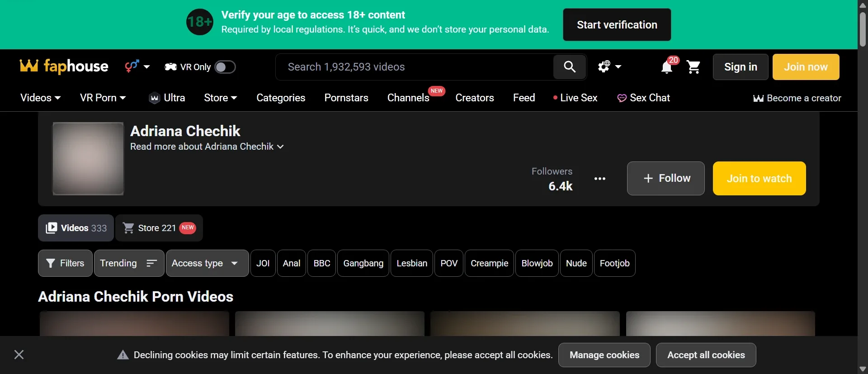The width and height of the screenshot is (868, 374).
Task: Open the notifications bell
Action: [x=667, y=67]
